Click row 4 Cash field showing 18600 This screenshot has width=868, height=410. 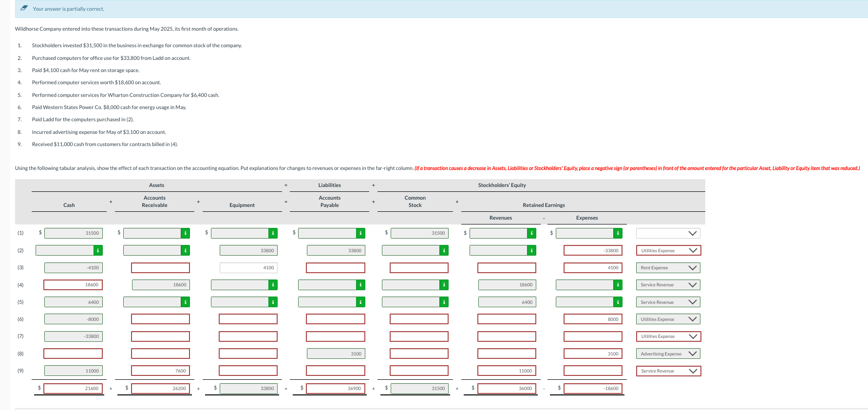tap(73, 285)
